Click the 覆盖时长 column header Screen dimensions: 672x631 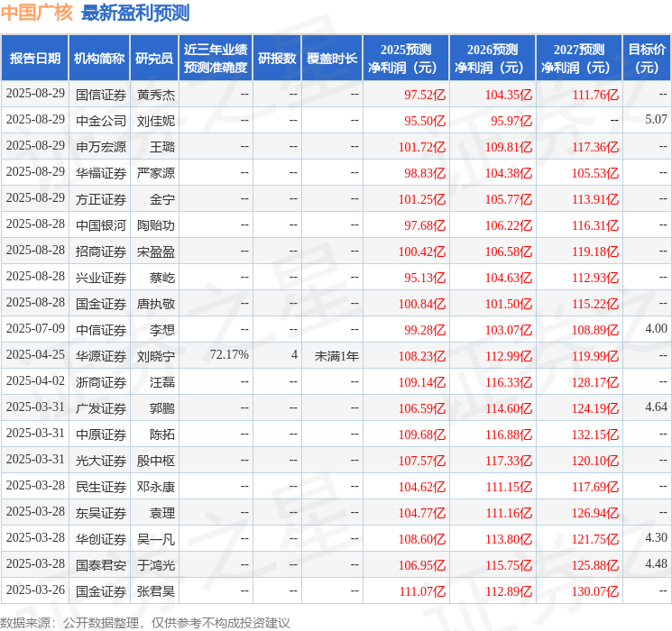tap(332, 59)
